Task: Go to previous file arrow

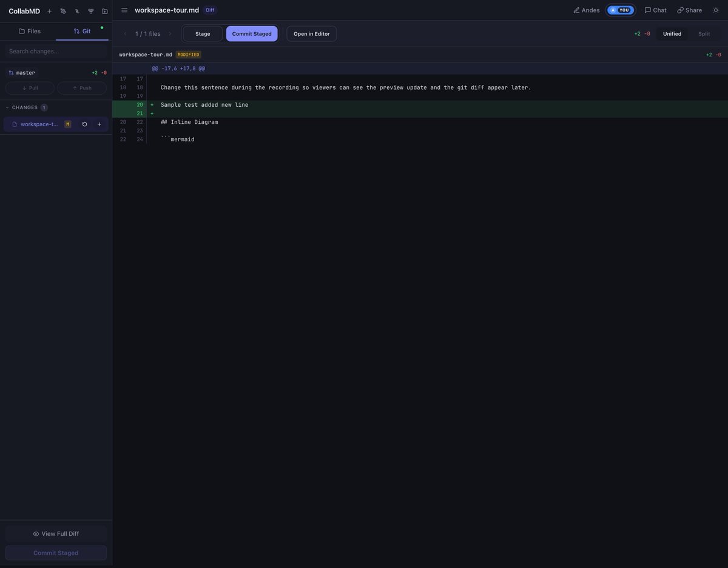Action: pos(126,34)
